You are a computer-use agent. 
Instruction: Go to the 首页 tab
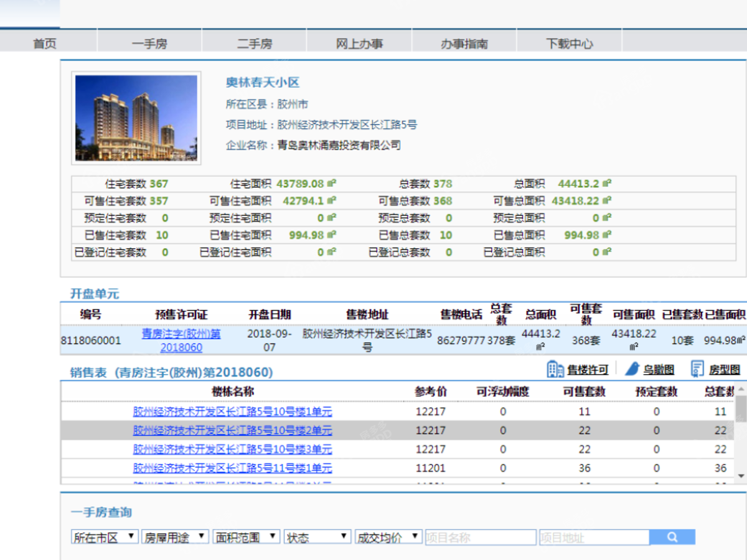click(x=45, y=44)
